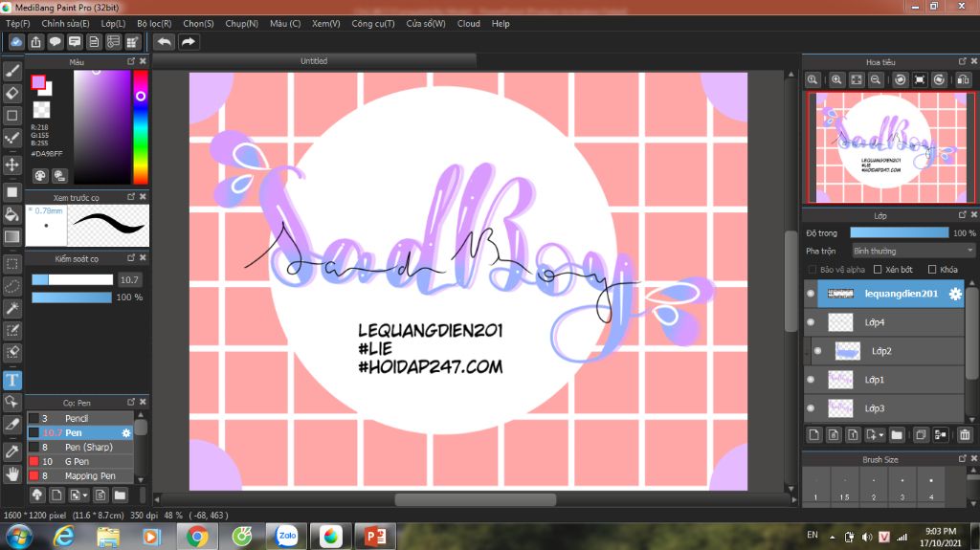Open the Chỉnh sửa(E) menu

coord(65,23)
